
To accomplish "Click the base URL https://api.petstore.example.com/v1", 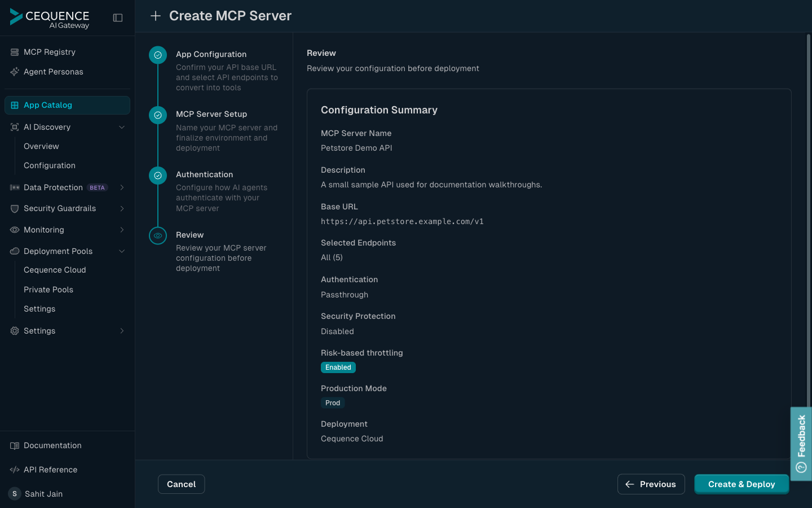I will 402,221.
